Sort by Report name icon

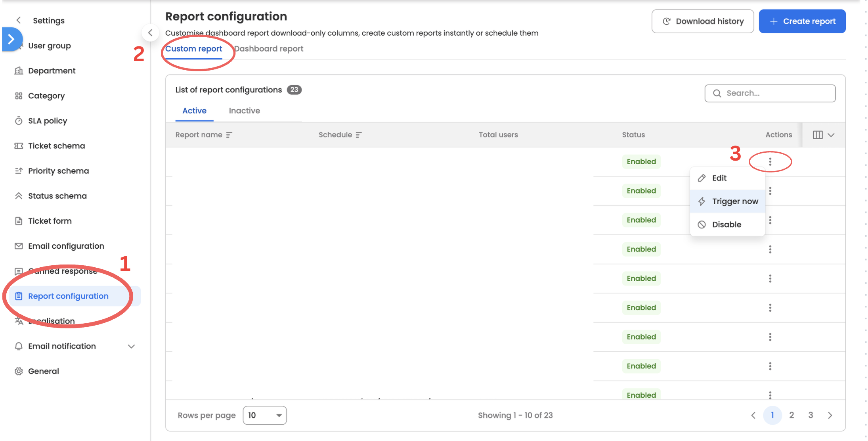pos(229,135)
